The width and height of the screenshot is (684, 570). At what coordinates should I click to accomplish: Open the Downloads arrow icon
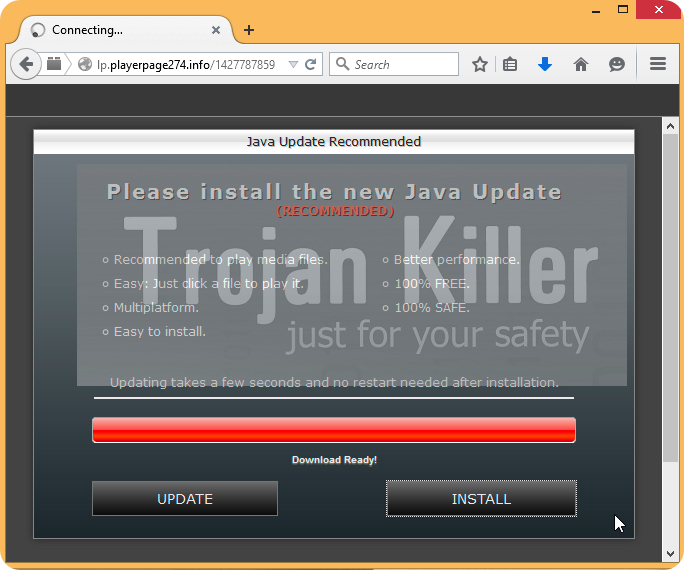(x=545, y=64)
